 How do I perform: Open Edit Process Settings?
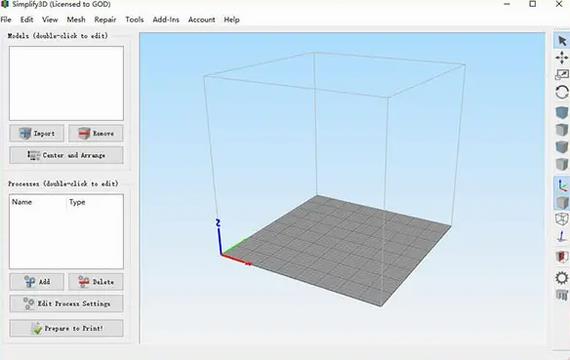point(67,304)
